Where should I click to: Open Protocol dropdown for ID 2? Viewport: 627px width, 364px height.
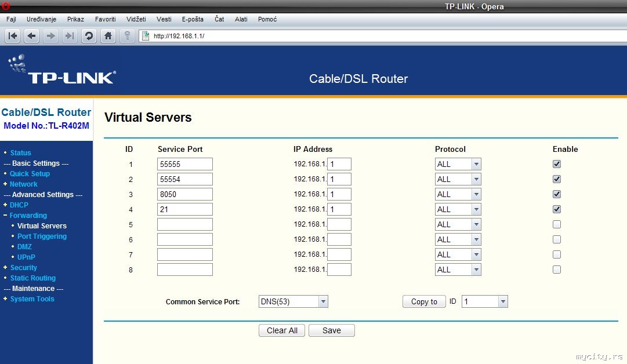tap(458, 179)
